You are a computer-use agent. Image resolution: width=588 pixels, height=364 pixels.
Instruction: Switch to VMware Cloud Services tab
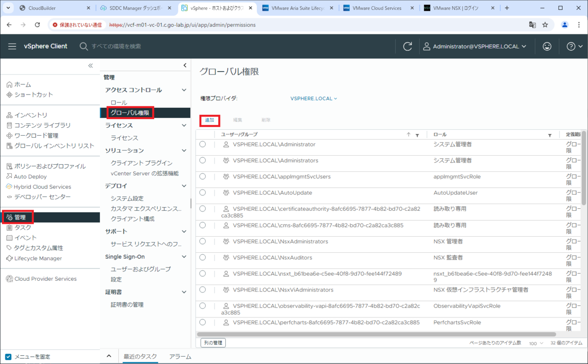(x=377, y=8)
